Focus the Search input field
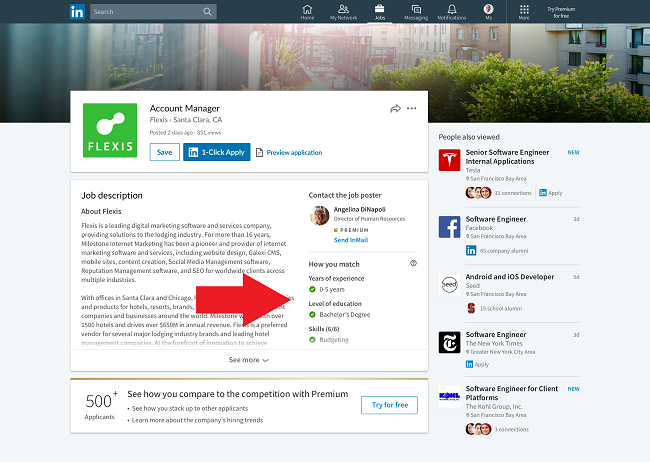 point(153,12)
